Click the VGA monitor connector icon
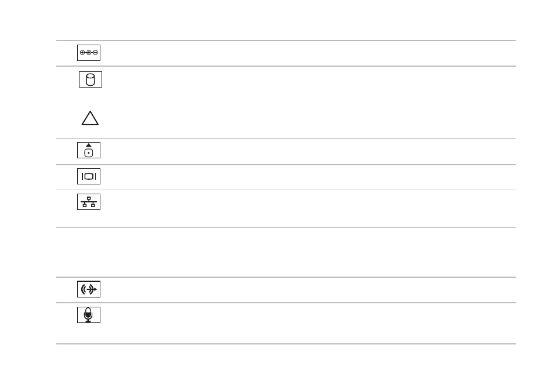This screenshot has width=553, height=392. pos(89,176)
